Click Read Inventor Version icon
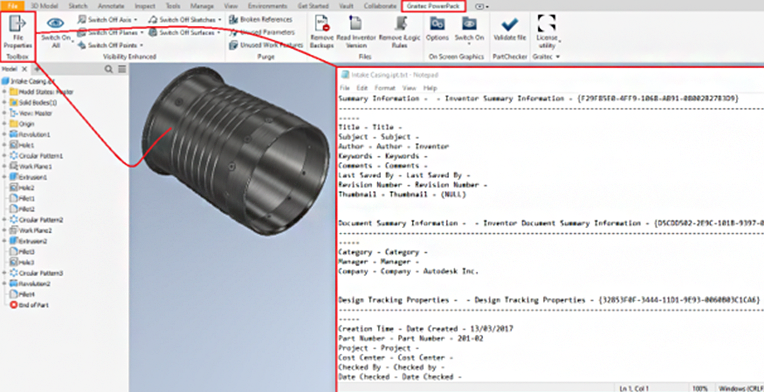Image resolution: width=764 pixels, height=392 pixels. (356, 24)
